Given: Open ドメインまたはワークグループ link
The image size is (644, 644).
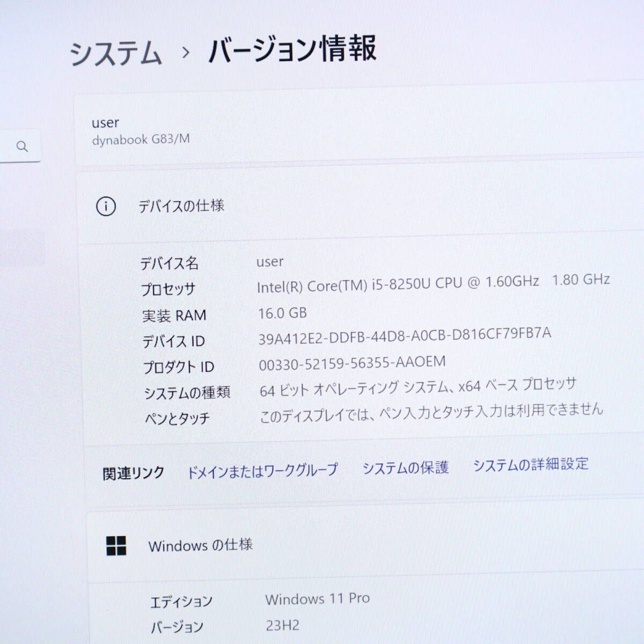Looking at the screenshot, I should pos(262,471).
